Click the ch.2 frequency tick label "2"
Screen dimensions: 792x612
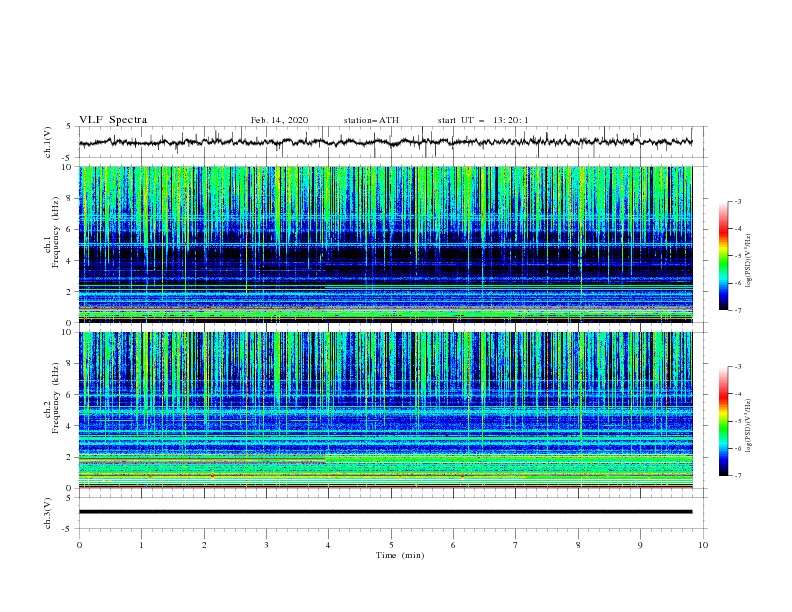tap(69, 457)
